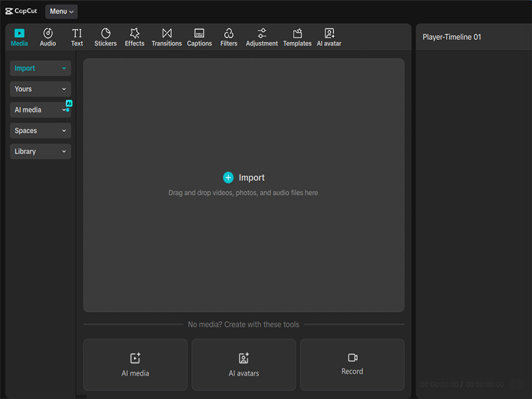The image size is (532, 399).
Task: Open the Media tab
Action: [x=19, y=37]
